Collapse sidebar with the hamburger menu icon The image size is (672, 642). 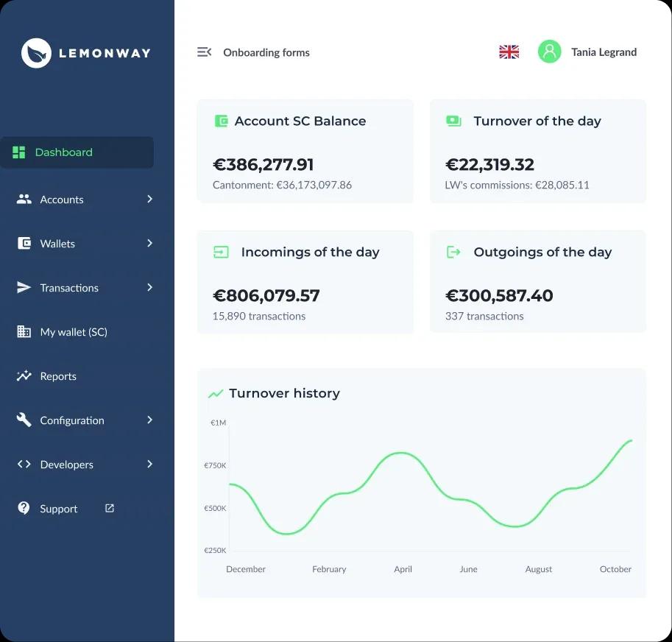[x=204, y=52]
